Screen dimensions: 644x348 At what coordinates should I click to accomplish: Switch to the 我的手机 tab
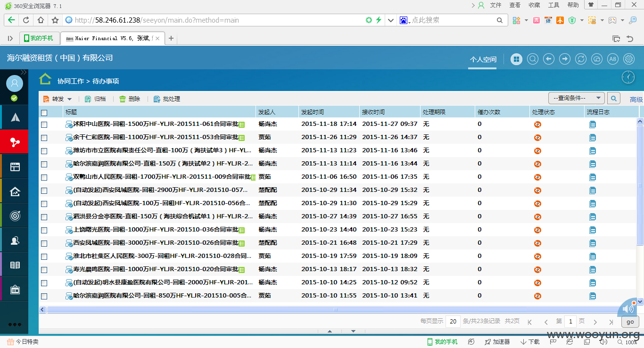pyautogui.click(x=40, y=38)
